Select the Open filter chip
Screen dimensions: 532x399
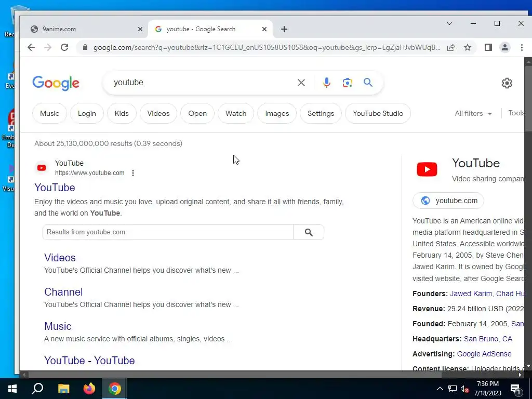(197, 113)
